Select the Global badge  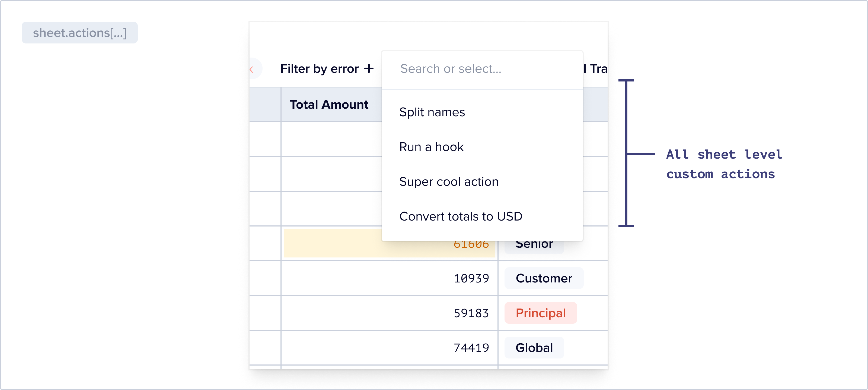pos(534,348)
